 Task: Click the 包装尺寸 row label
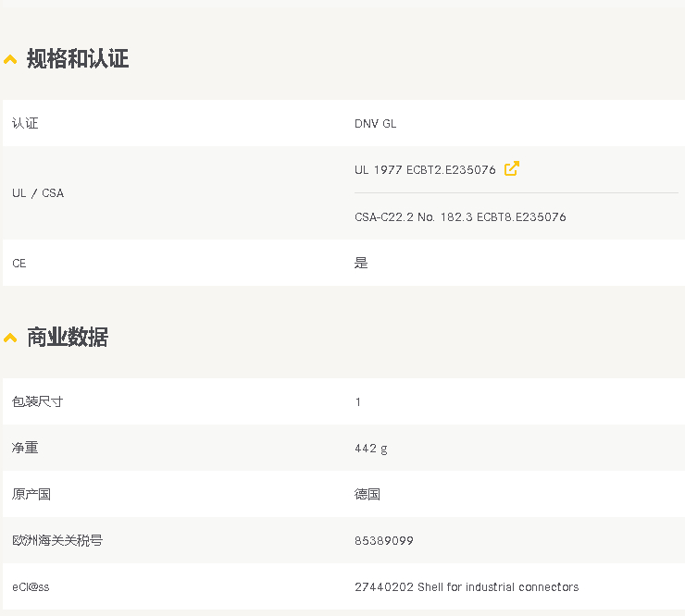(x=38, y=402)
